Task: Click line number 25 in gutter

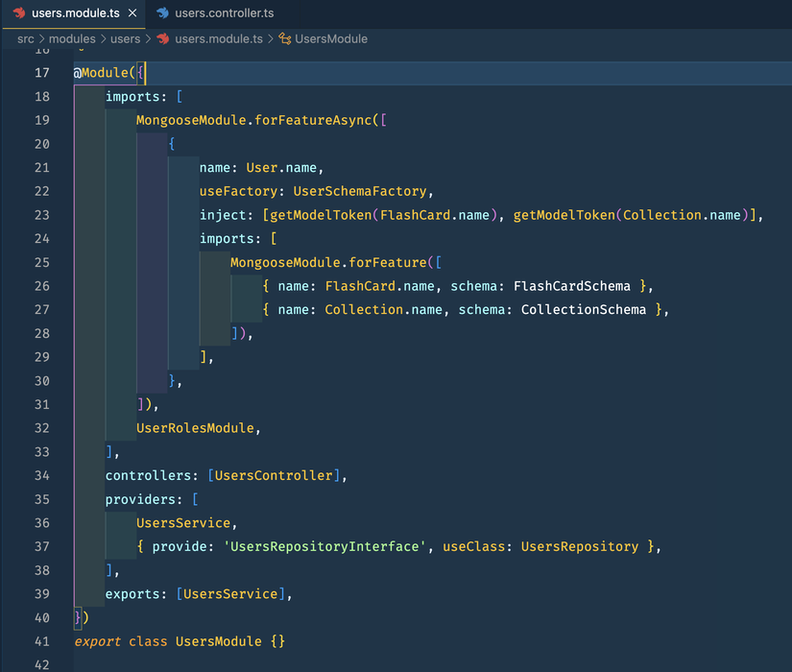Action: pyautogui.click(x=42, y=263)
